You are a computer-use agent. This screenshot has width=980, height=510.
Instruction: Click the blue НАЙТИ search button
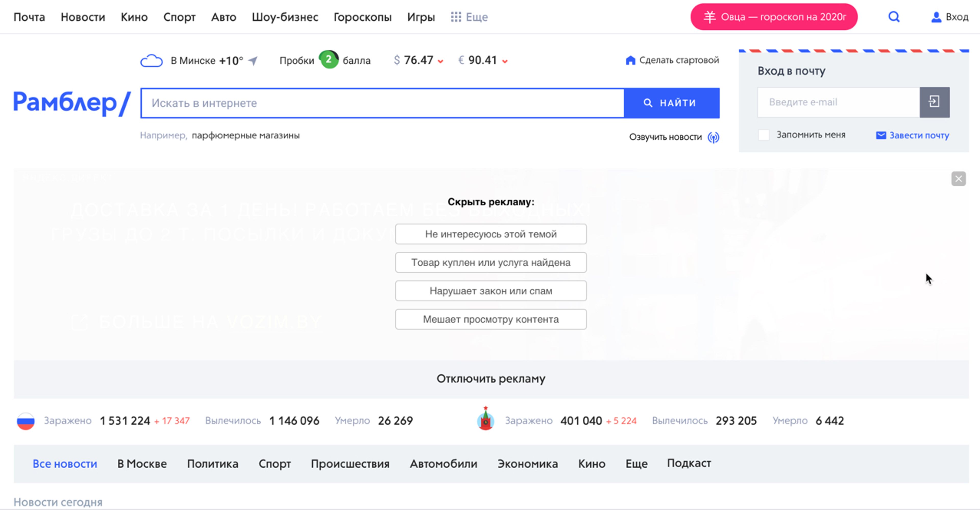point(671,103)
